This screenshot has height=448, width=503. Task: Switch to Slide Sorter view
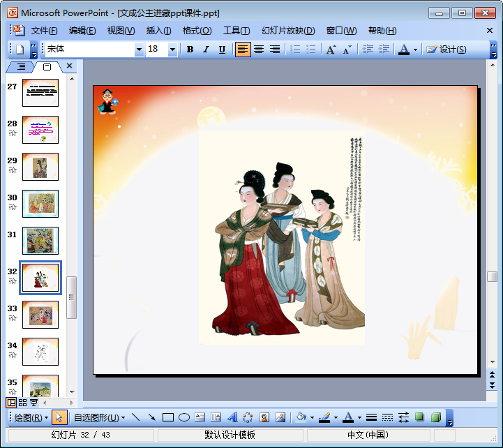point(22,403)
